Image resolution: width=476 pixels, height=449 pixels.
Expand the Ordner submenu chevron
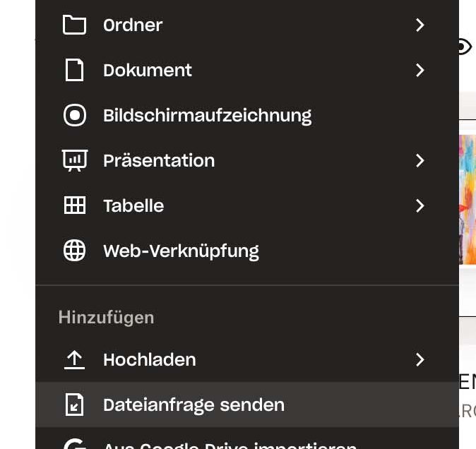click(x=420, y=25)
